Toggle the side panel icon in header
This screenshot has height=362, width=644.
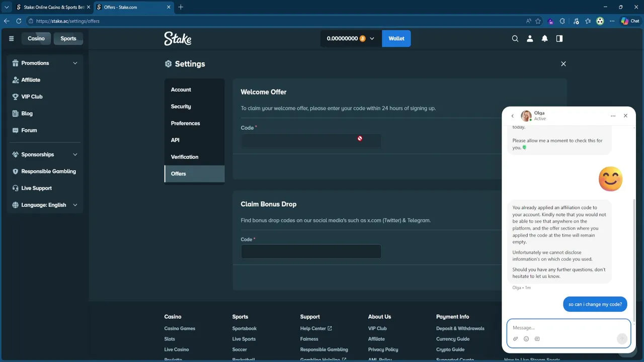click(x=559, y=39)
